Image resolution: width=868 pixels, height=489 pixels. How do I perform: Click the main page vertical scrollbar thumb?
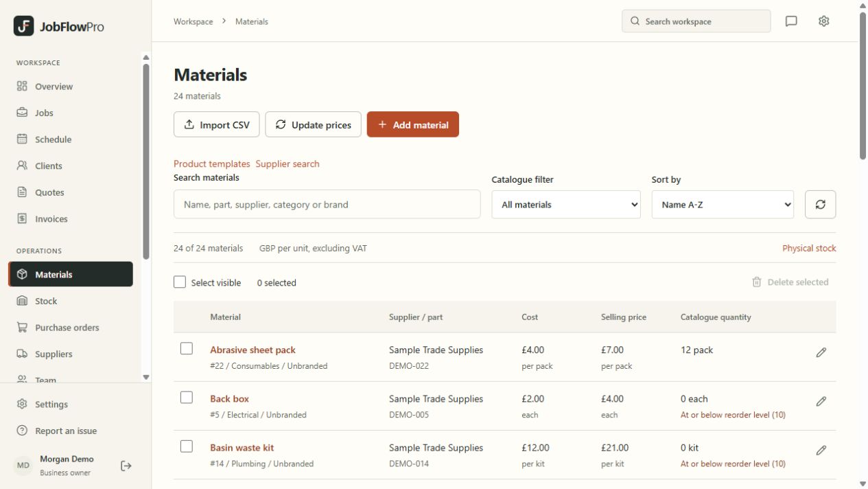click(863, 85)
